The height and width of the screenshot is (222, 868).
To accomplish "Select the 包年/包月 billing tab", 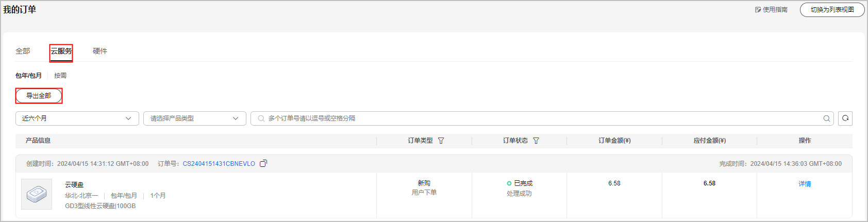I will click(28, 75).
